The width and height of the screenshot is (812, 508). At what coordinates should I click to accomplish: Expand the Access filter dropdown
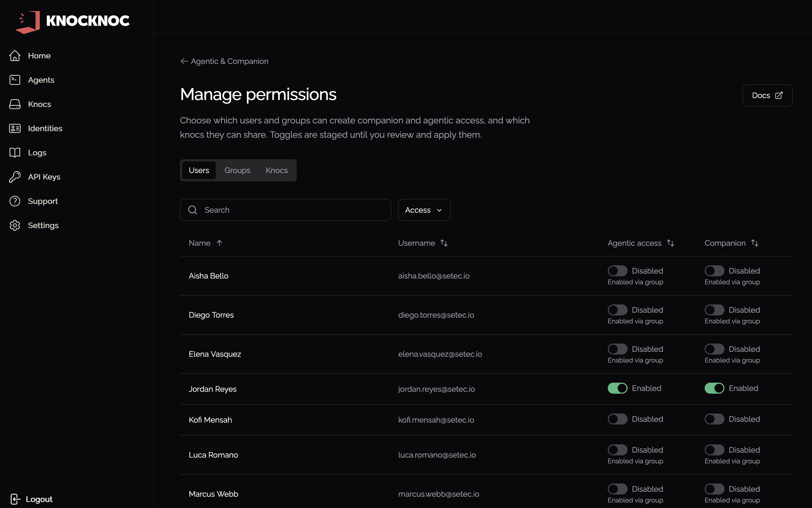(424, 210)
